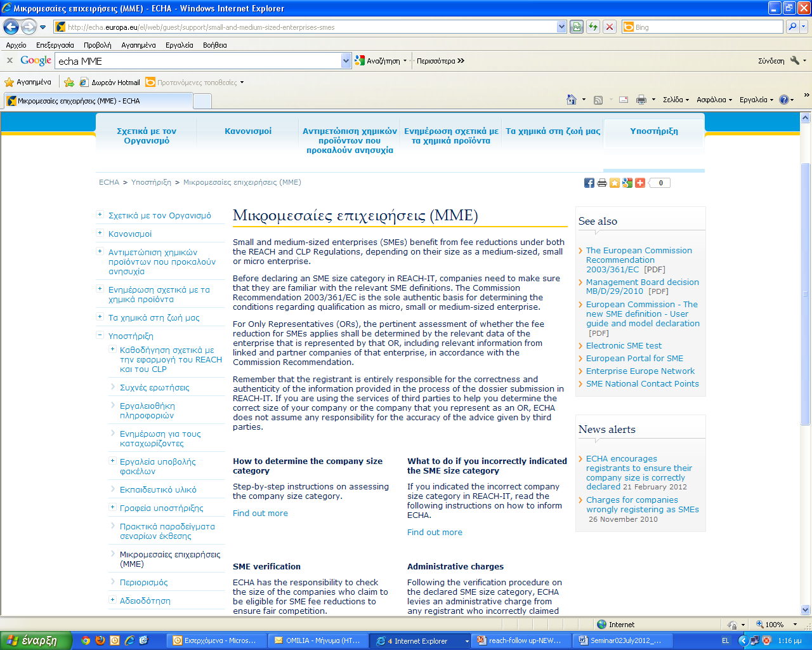This screenshot has height=650, width=812.
Task: Click in the Google toolbar search field
Action: tap(198, 61)
